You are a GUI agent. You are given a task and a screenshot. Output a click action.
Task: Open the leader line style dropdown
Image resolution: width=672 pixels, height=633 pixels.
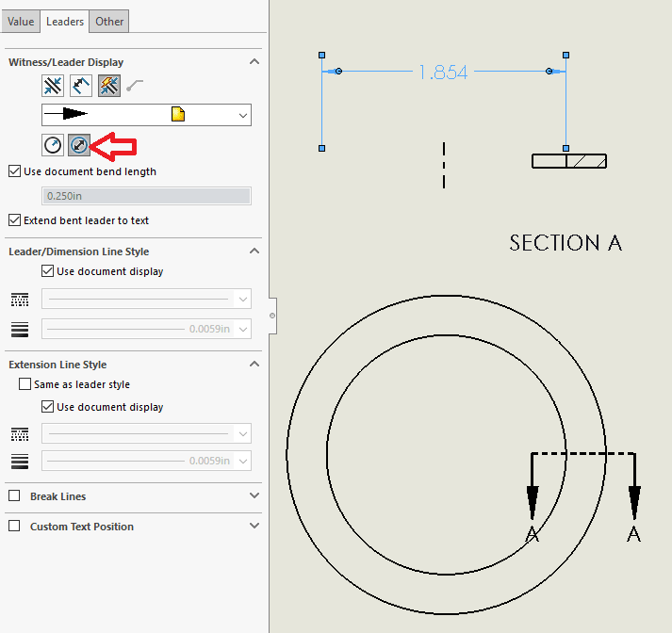(147, 299)
